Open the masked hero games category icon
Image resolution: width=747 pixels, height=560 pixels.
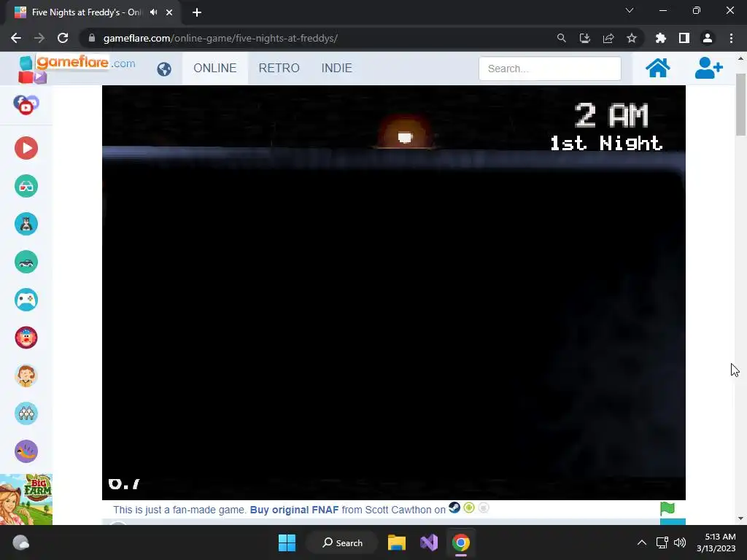coord(26,224)
